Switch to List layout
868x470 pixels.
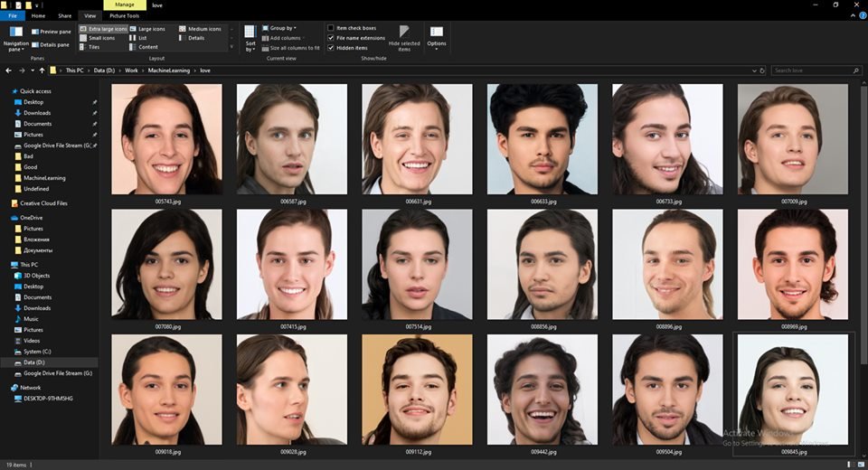click(138, 38)
